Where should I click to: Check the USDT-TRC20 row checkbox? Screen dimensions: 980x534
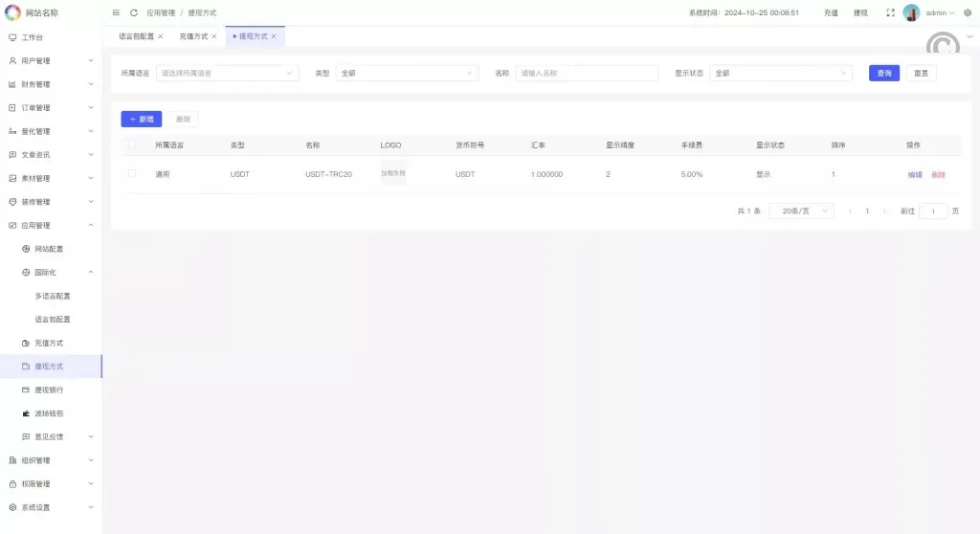pyautogui.click(x=132, y=173)
